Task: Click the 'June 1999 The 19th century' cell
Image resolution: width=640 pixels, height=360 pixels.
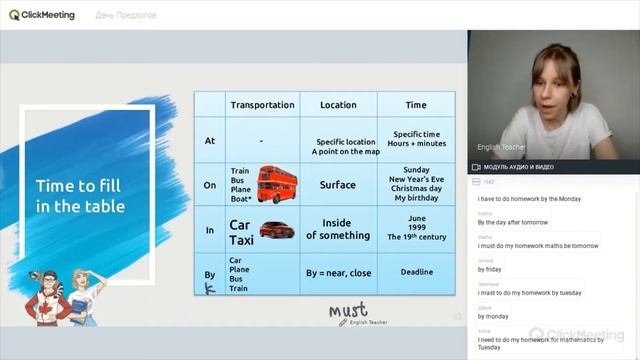Action: [x=417, y=228]
